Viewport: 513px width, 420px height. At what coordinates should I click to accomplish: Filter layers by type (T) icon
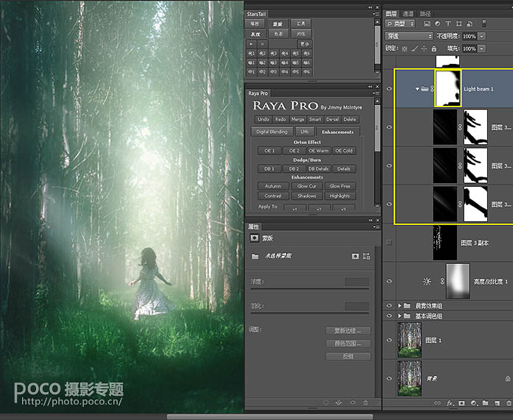pos(448,24)
